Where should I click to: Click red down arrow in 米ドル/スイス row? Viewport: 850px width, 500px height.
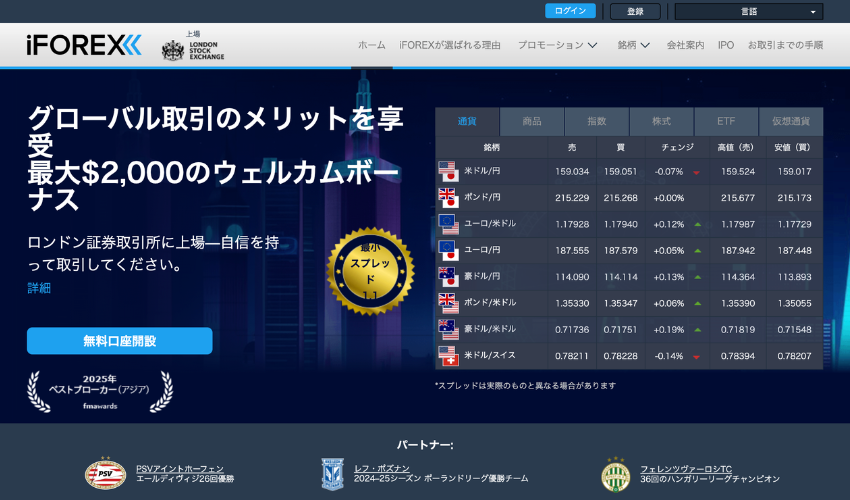697,357
